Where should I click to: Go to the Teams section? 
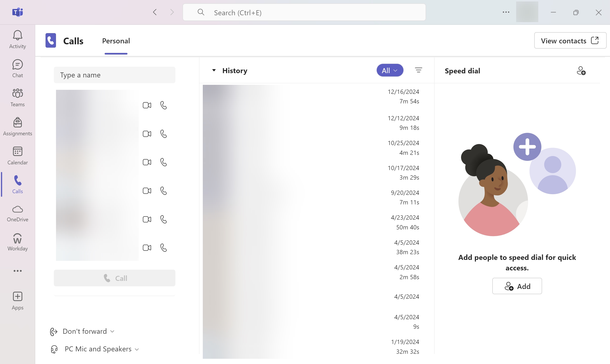[x=17, y=97]
